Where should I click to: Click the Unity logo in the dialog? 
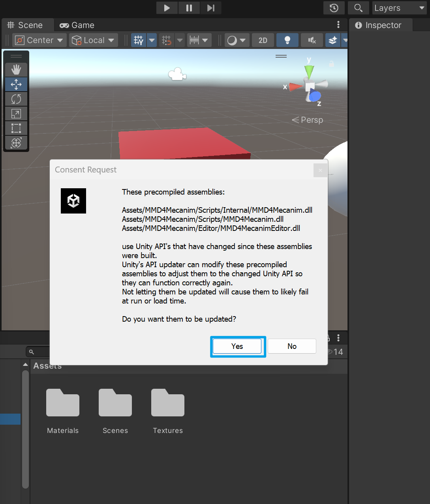point(73,201)
